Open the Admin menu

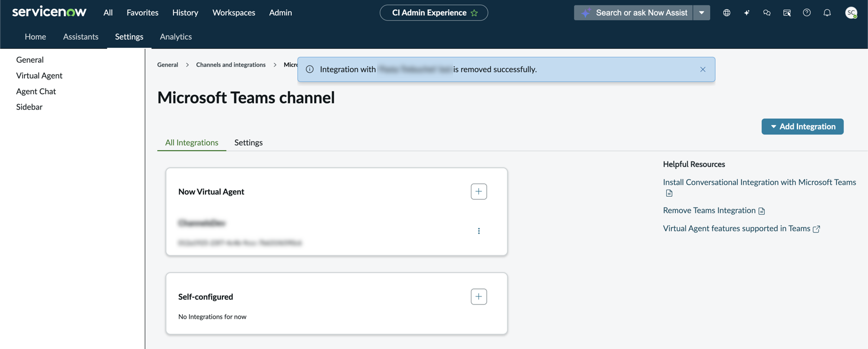(280, 12)
